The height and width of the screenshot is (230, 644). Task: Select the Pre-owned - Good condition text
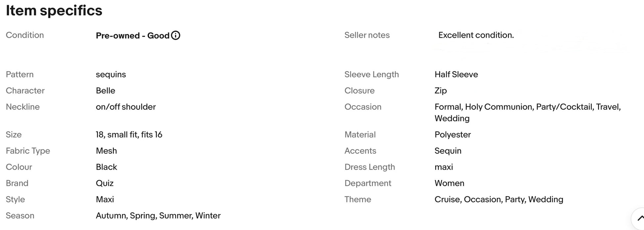point(133,35)
